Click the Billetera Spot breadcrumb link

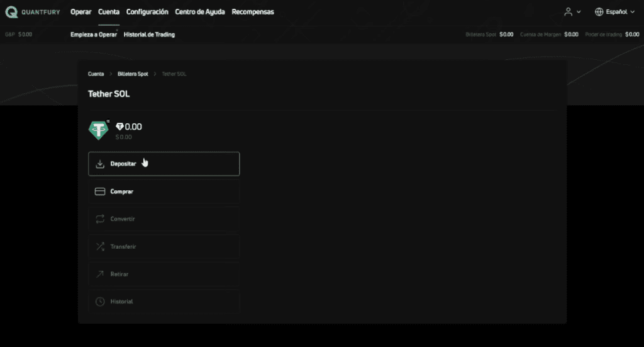point(133,74)
